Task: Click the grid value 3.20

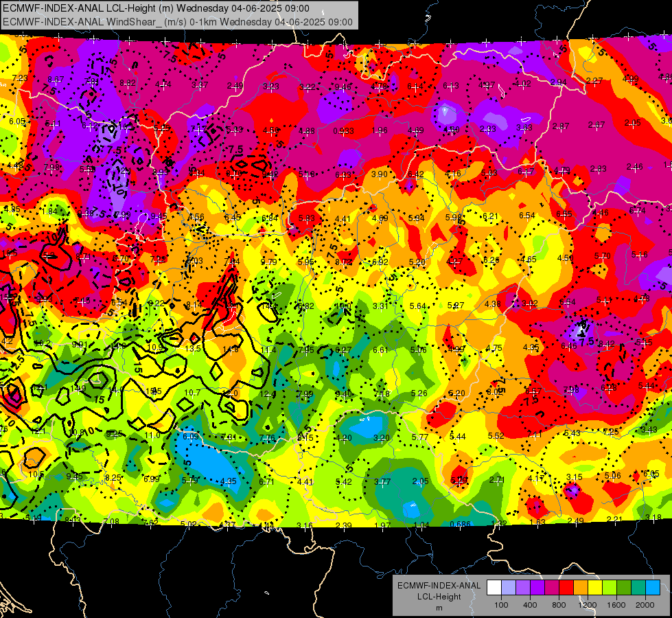Action: 382,438
